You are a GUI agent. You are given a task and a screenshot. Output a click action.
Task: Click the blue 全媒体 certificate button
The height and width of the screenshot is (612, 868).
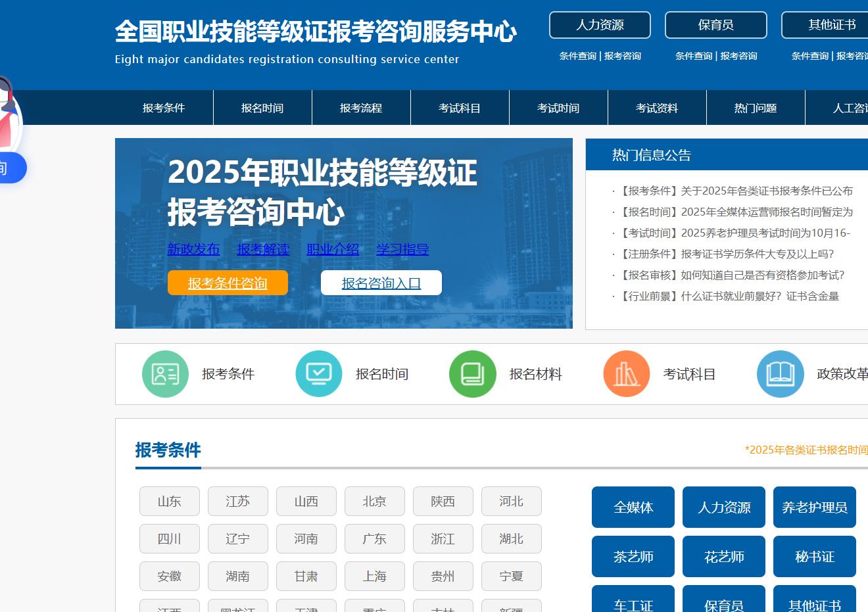tap(633, 507)
